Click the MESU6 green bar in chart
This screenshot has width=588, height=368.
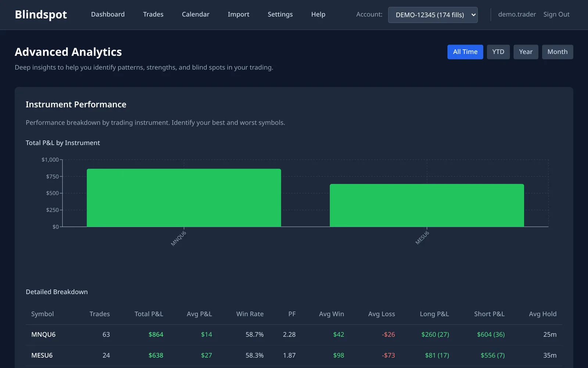click(427, 205)
